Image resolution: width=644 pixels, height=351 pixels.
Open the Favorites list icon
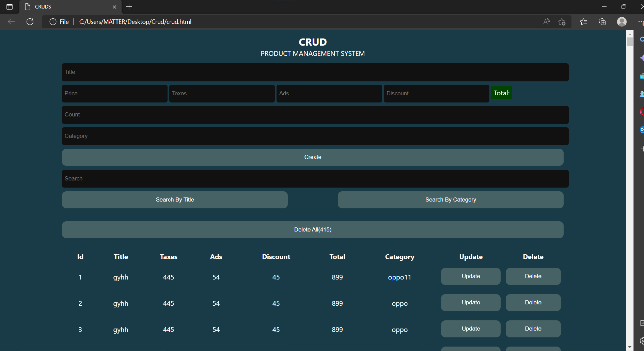(583, 21)
